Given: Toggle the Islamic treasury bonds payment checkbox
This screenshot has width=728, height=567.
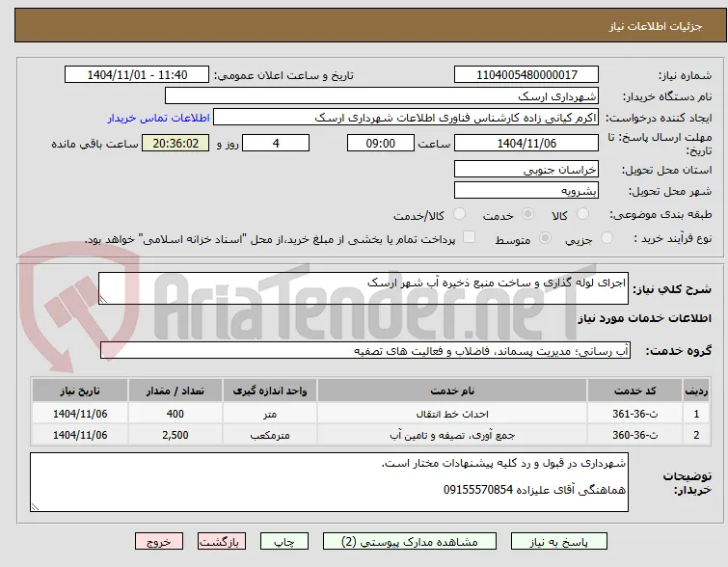Looking at the screenshot, I should [x=470, y=237].
